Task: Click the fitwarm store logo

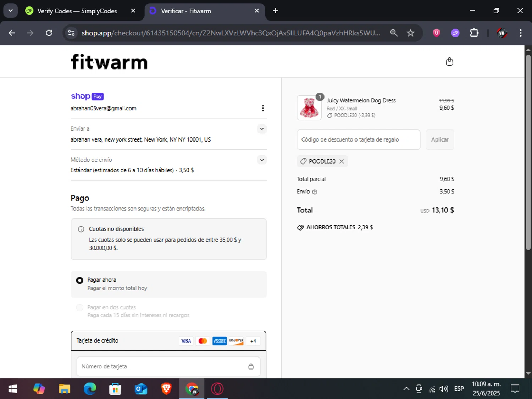Action: pyautogui.click(x=109, y=62)
